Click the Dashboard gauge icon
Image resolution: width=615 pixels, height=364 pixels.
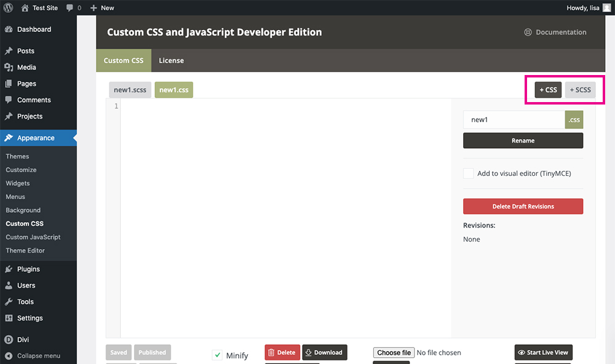9,30
